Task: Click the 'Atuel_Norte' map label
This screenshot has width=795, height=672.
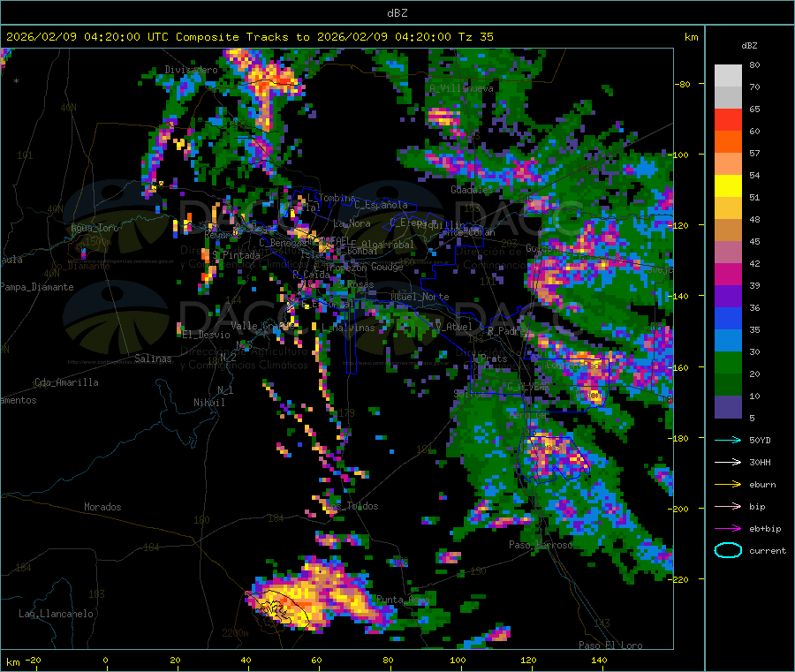Action: point(420,297)
